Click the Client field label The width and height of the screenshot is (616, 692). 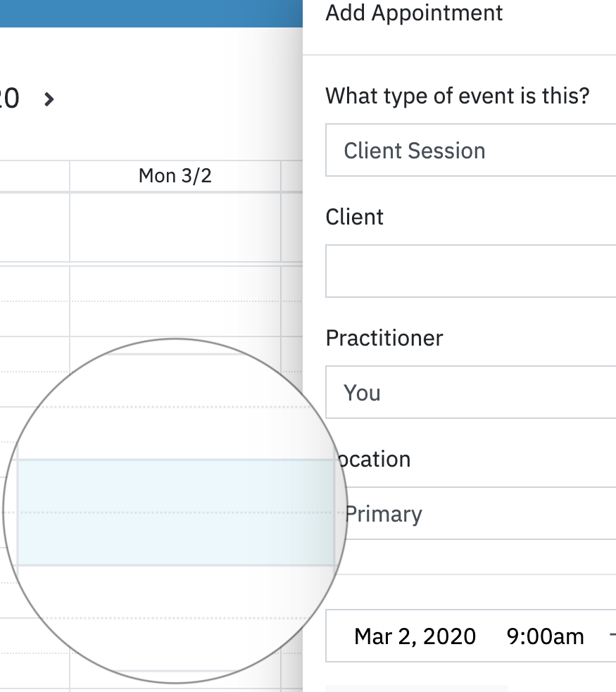[354, 217]
